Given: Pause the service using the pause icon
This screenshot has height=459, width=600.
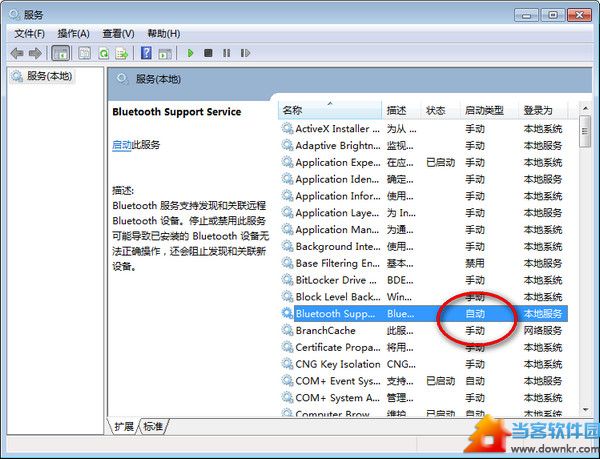Looking at the screenshot, I should point(227,53).
